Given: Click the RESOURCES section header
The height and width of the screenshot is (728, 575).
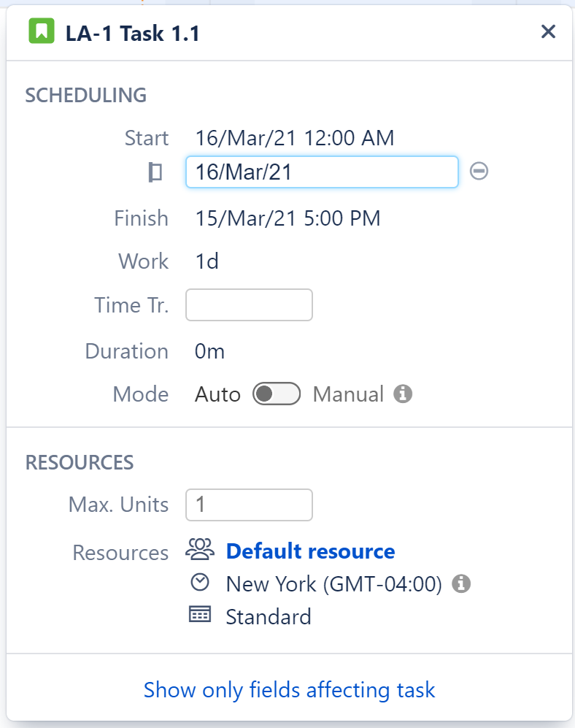Looking at the screenshot, I should (x=79, y=462).
